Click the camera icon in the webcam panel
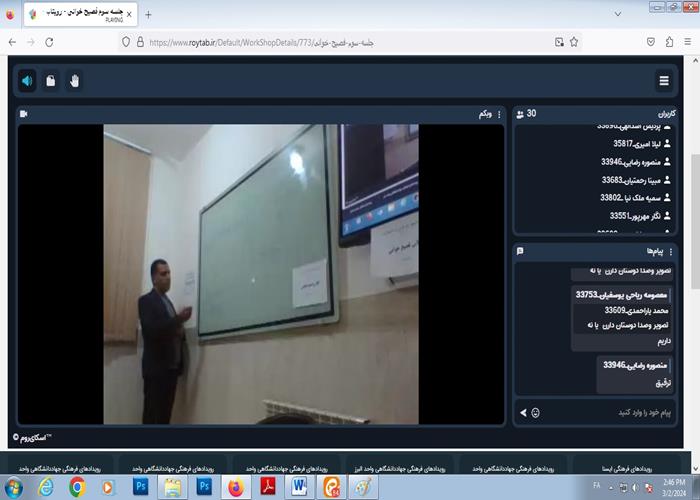Image resolution: width=700 pixels, height=500 pixels. click(24, 114)
